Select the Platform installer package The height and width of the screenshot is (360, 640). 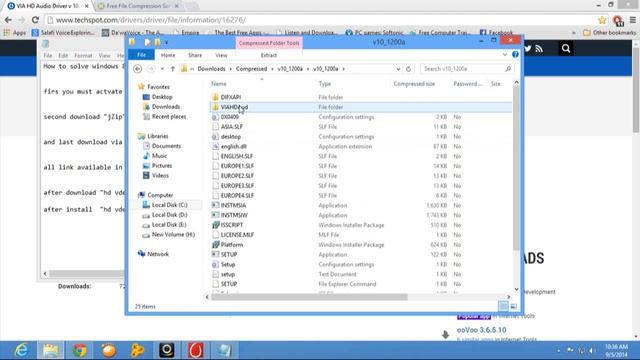[x=231, y=244]
